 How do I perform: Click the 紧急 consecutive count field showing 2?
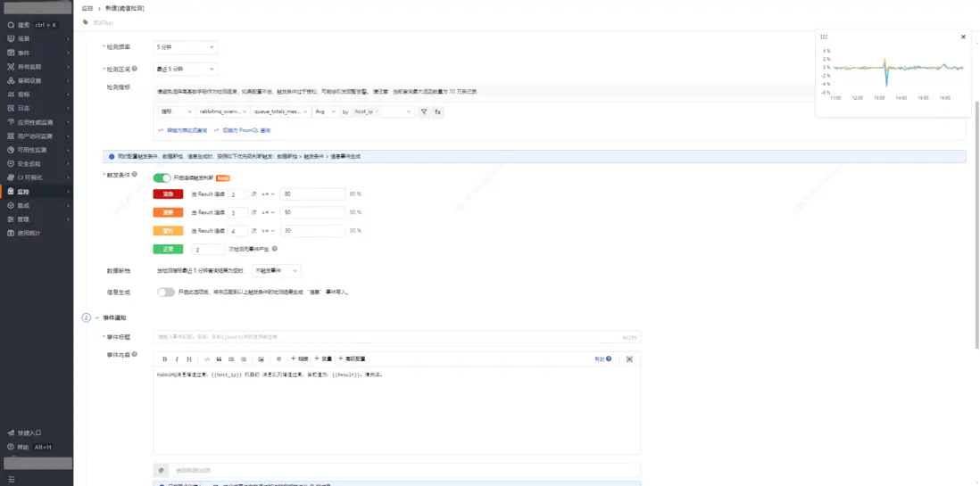click(x=237, y=194)
